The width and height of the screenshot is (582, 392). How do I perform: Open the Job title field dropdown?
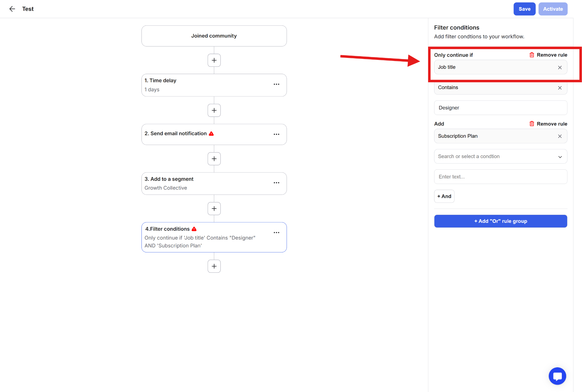(x=494, y=67)
